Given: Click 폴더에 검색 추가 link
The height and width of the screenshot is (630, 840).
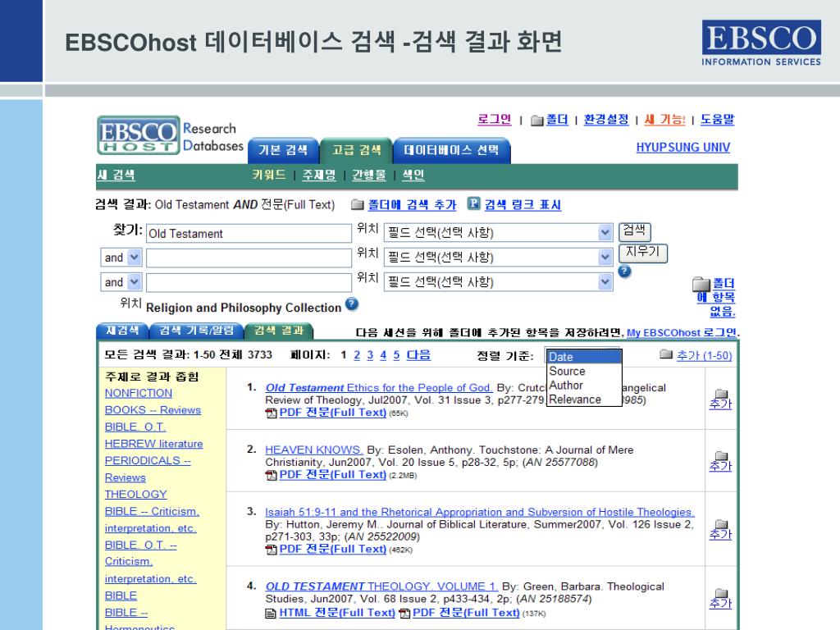Looking at the screenshot, I should pos(412,204).
